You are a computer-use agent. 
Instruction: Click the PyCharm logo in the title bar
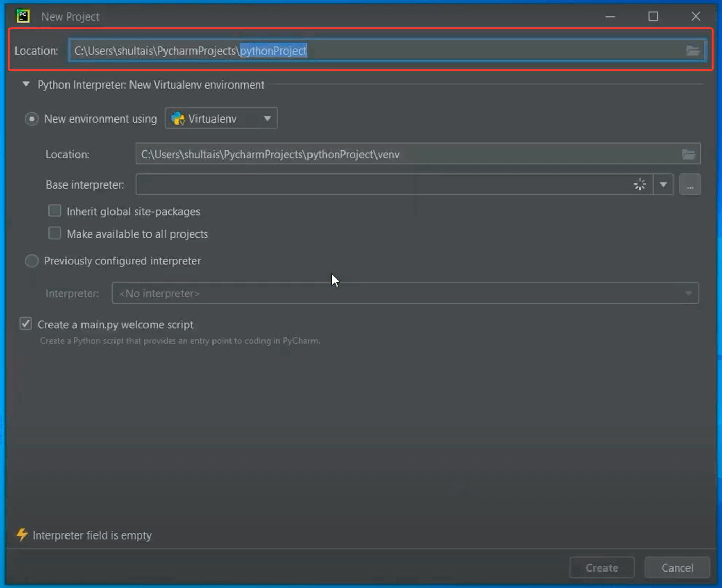(23, 16)
